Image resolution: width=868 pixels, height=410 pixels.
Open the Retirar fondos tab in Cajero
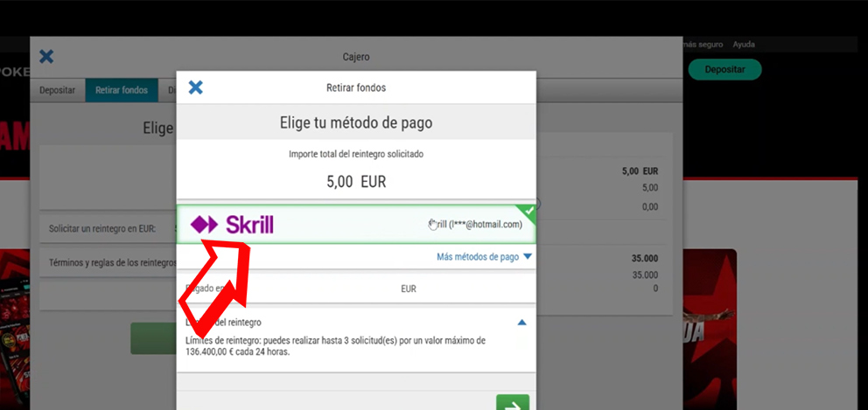122,90
